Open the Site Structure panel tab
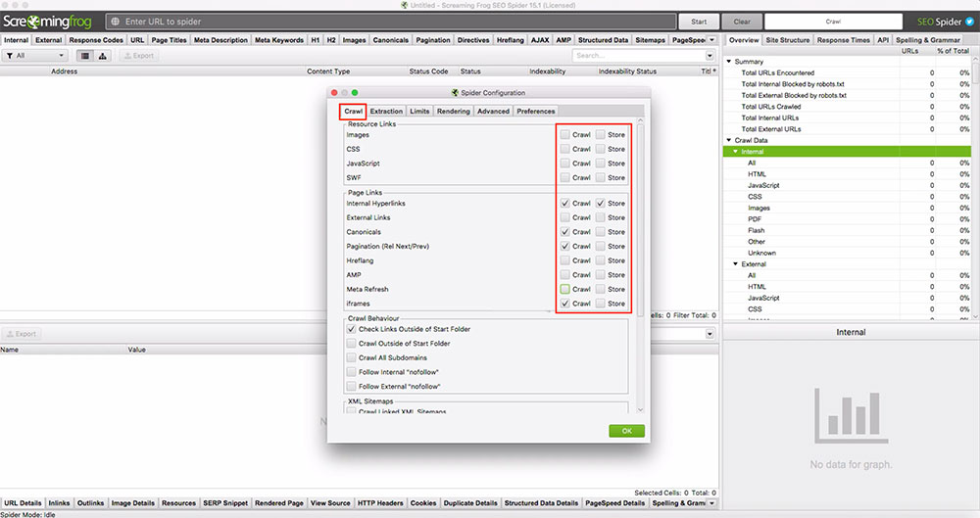980x518 pixels. coord(788,40)
